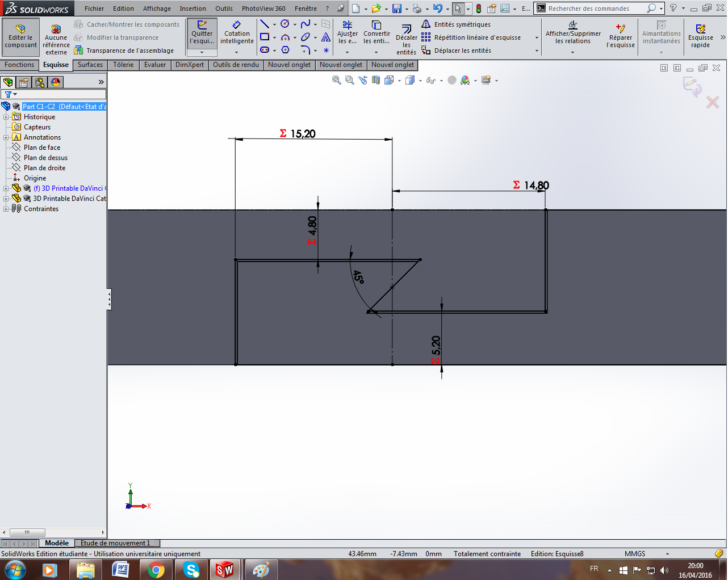Open the Edition menu
The height and width of the screenshot is (580, 728).
point(123,9)
